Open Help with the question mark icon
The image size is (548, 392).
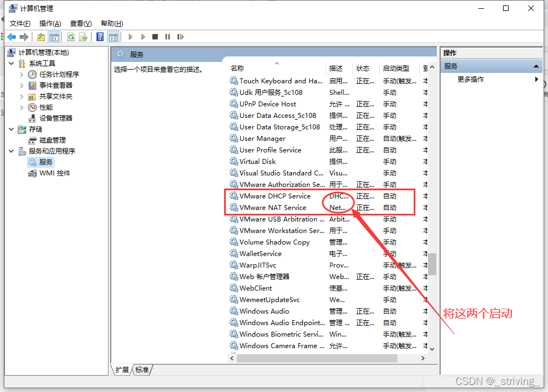tap(100, 37)
